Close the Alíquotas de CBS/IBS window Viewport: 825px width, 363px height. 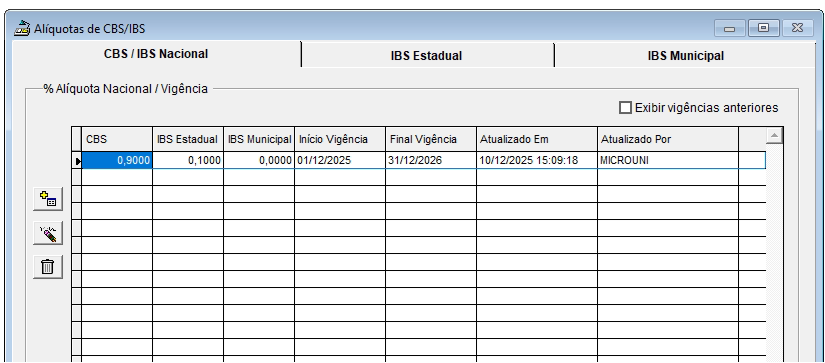click(797, 28)
